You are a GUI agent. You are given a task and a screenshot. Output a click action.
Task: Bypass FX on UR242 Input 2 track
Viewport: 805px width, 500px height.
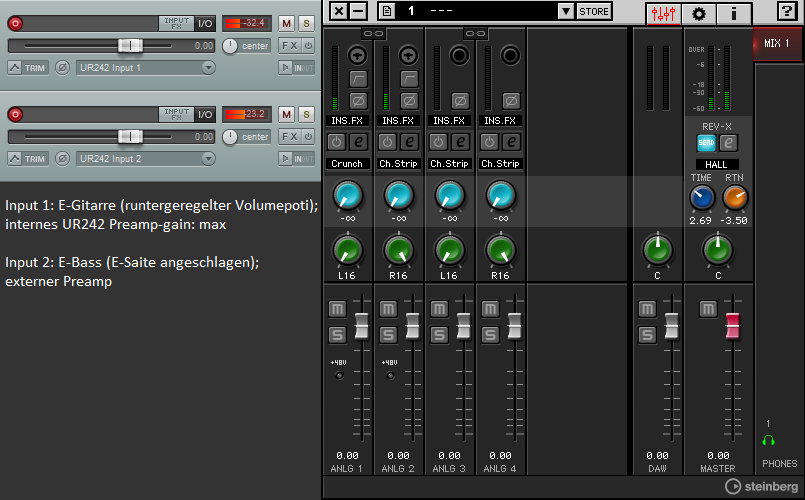tap(308, 137)
